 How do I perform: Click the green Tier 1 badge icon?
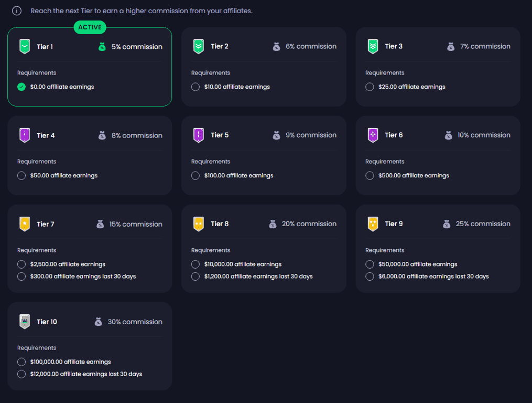(25, 47)
